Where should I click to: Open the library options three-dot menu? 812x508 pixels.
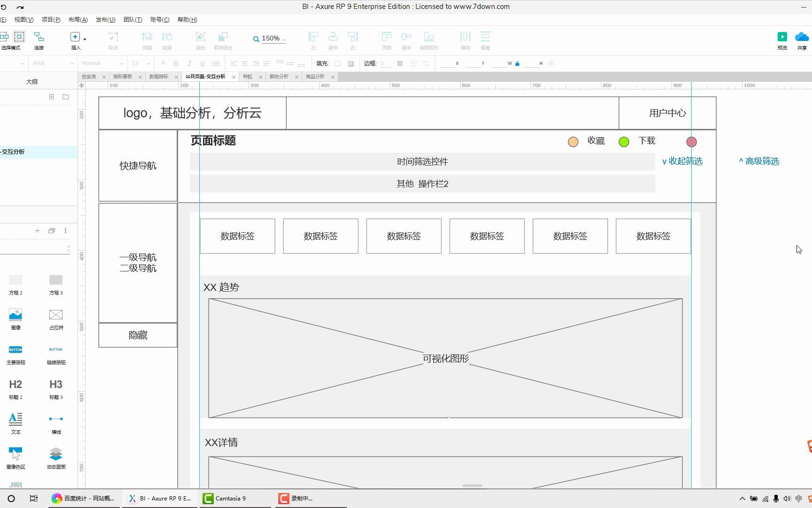click(65, 230)
